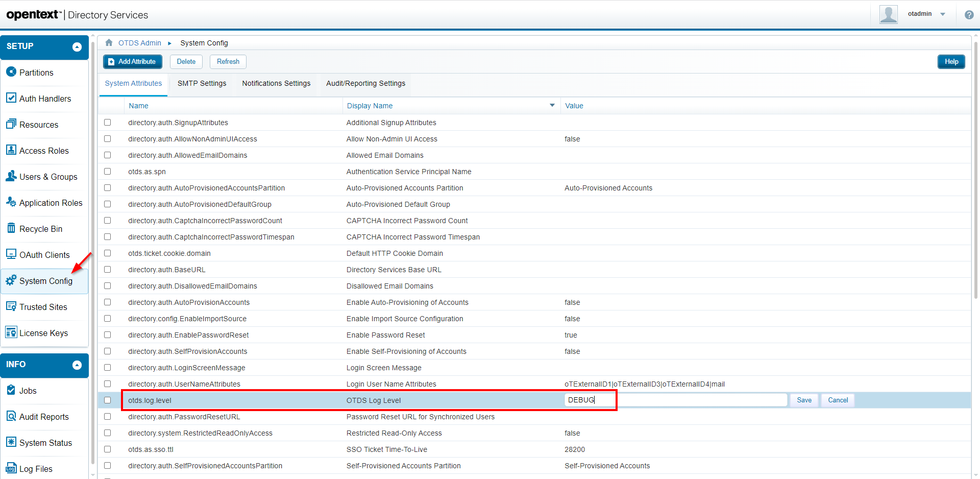Go to home icon in breadcrumb
980x479 pixels.
[x=109, y=43]
